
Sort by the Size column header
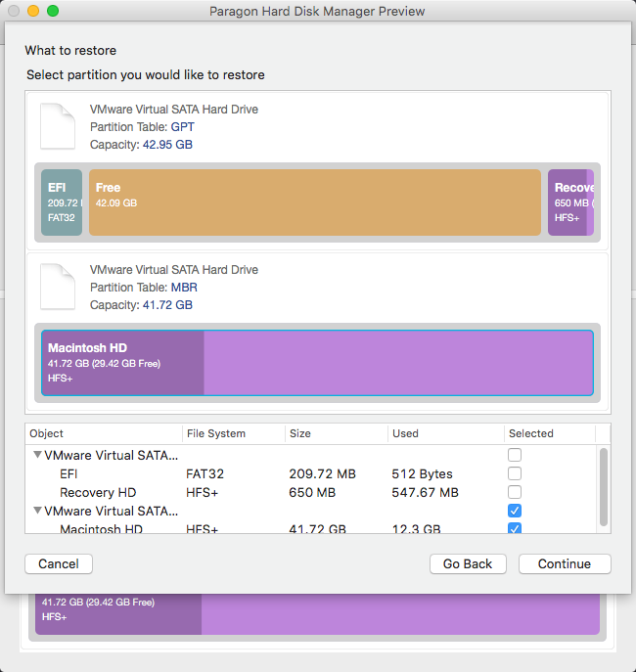[337, 433]
